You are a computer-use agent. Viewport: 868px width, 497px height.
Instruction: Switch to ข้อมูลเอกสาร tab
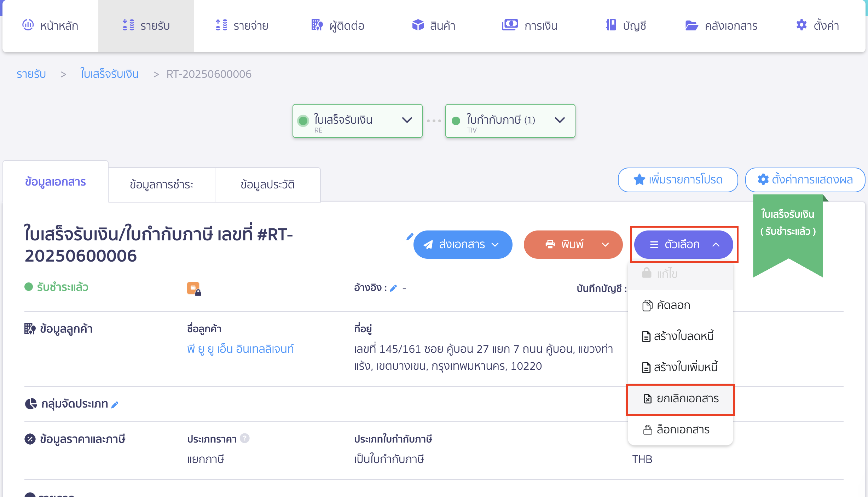point(56,182)
